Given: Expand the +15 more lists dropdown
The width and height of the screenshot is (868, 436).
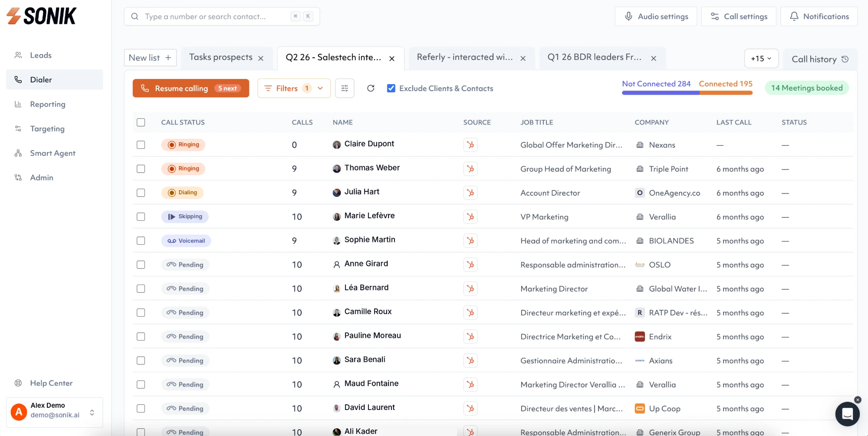Looking at the screenshot, I should pyautogui.click(x=761, y=58).
